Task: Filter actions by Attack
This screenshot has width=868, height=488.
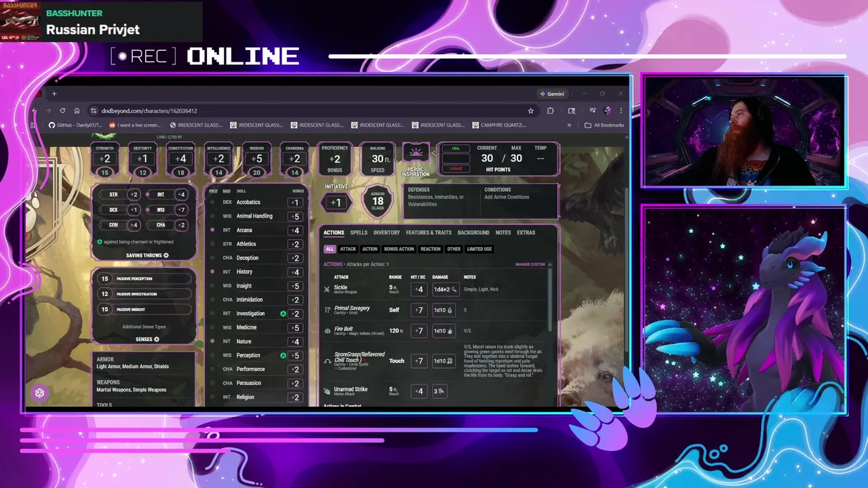Action: [348, 249]
